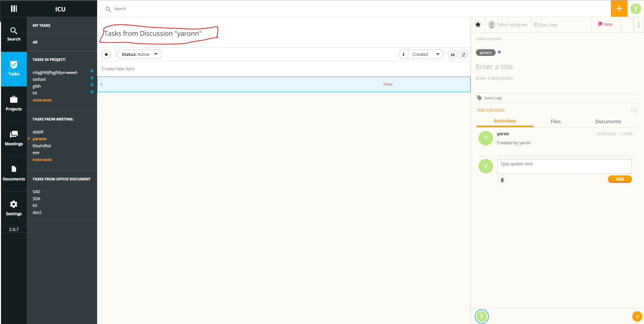Expand the sub-tasks chevron
Image resolution: width=644 pixels, height=324 pixels.
tap(634, 110)
